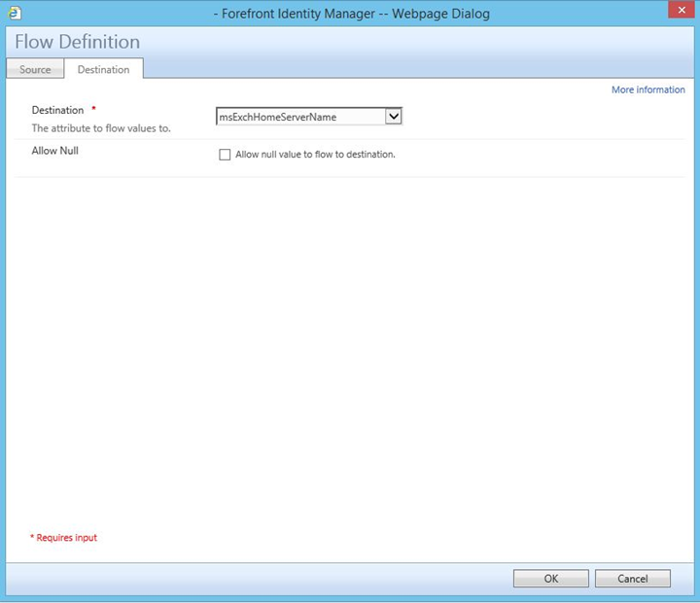The height and width of the screenshot is (603, 700).
Task: Click 'The attribute to flow values to.' text
Action: (x=101, y=128)
